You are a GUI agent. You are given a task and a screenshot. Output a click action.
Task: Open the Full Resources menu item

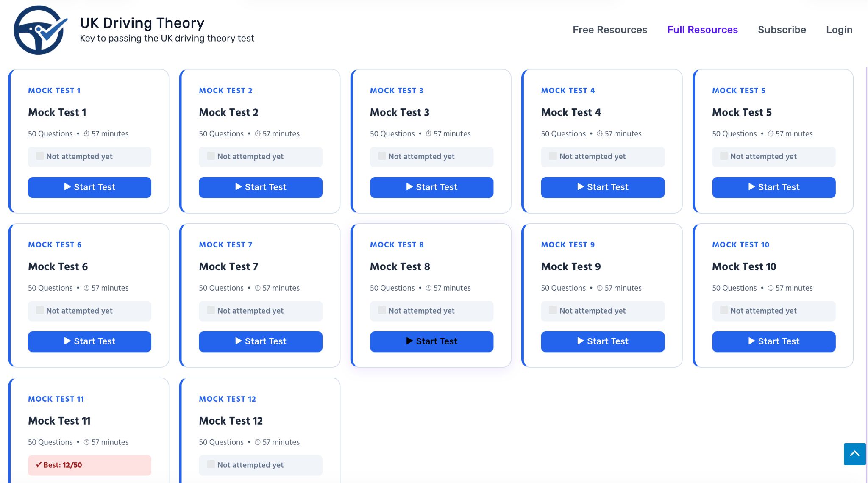tap(702, 30)
